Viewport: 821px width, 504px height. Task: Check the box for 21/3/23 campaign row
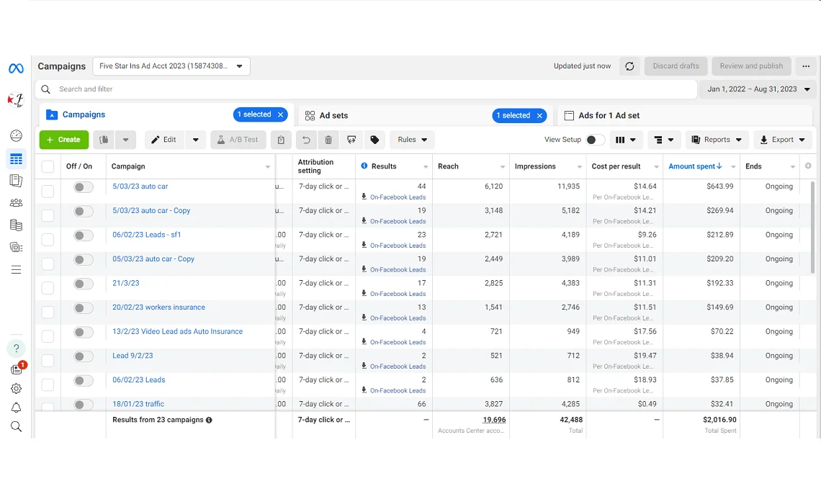[48, 288]
